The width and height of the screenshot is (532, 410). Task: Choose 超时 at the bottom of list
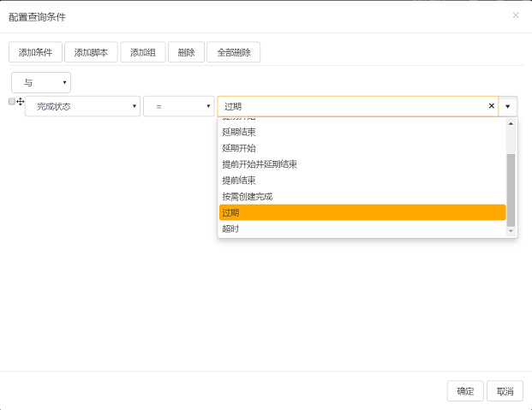point(231,229)
